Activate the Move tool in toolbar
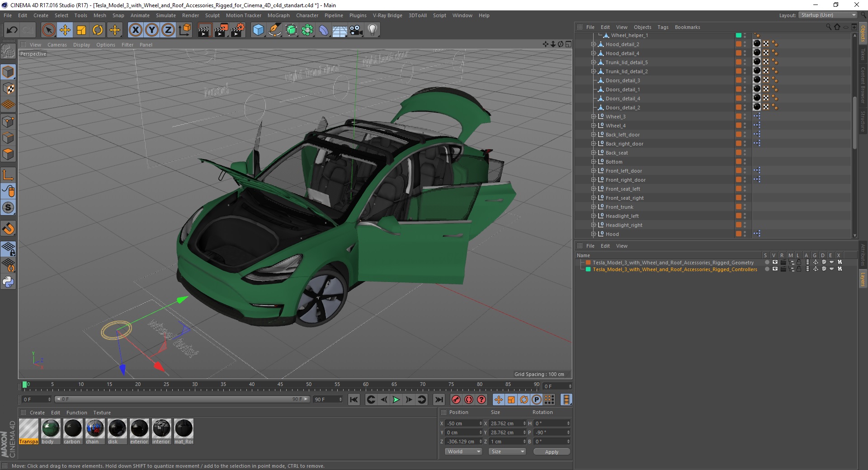 point(65,30)
